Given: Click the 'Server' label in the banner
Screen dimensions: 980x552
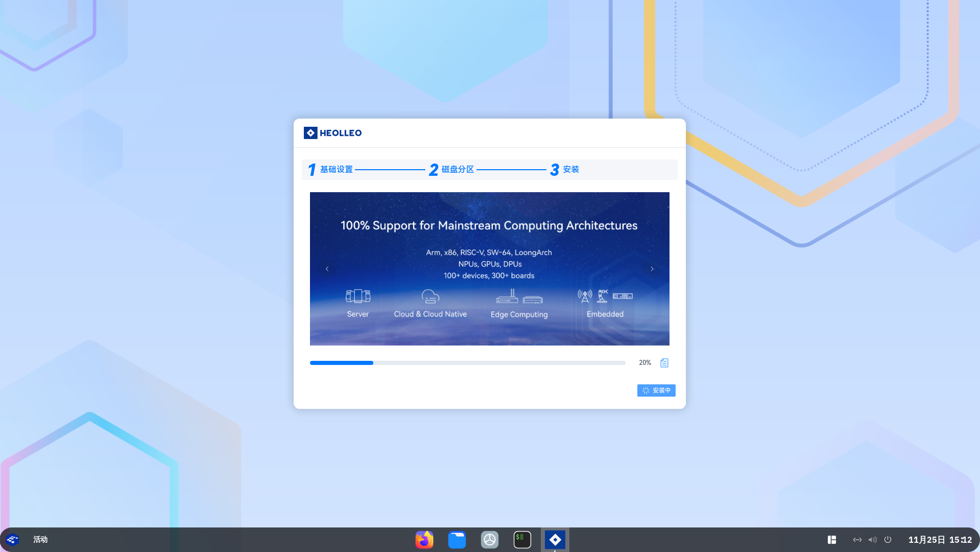Looking at the screenshot, I should tap(358, 314).
